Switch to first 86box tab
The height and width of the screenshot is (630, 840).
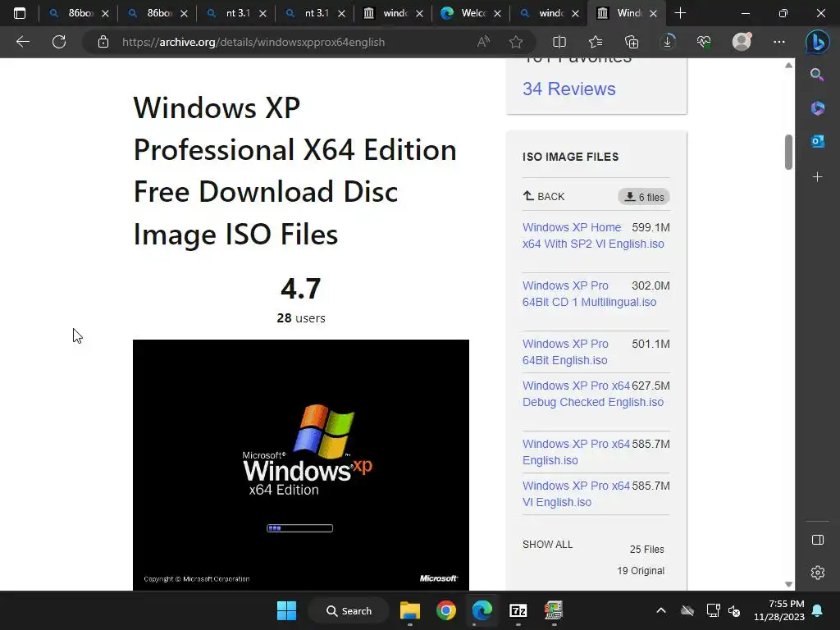pyautogui.click(x=80, y=13)
